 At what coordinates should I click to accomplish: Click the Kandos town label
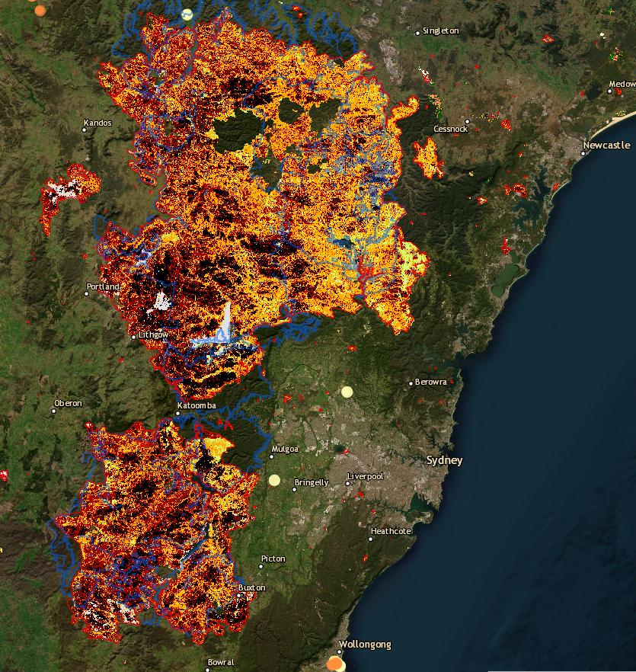pos(97,123)
